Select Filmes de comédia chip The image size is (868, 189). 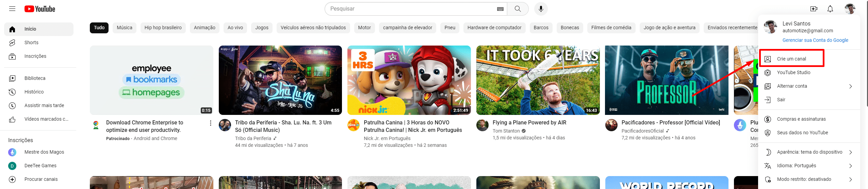(x=611, y=28)
